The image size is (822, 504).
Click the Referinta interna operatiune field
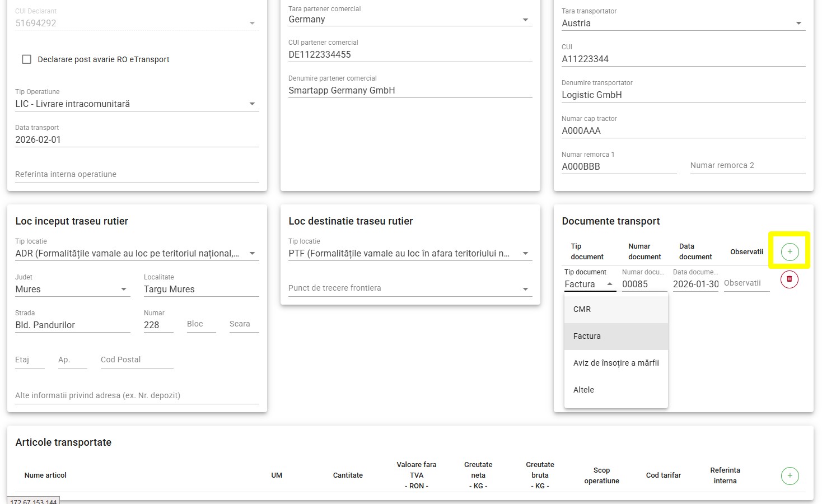click(x=137, y=175)
